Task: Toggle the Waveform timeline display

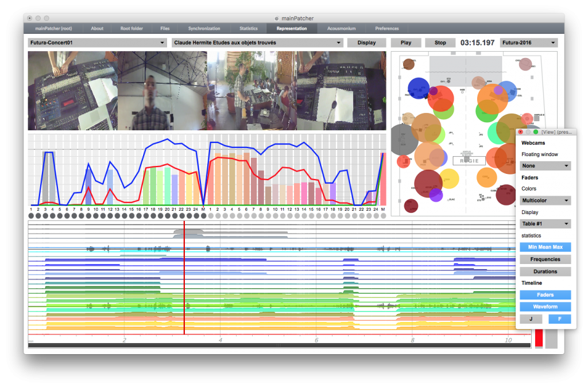Action: [546, 306]
